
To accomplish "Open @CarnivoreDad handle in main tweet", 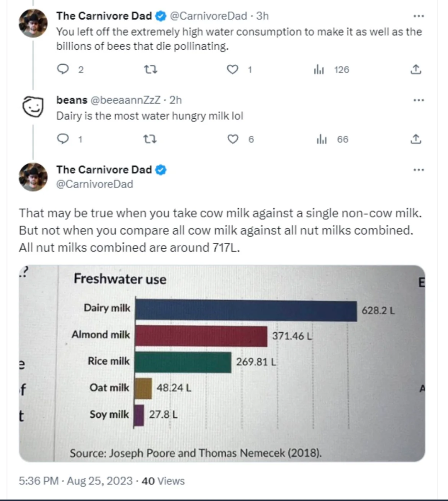I will [95, 184].
